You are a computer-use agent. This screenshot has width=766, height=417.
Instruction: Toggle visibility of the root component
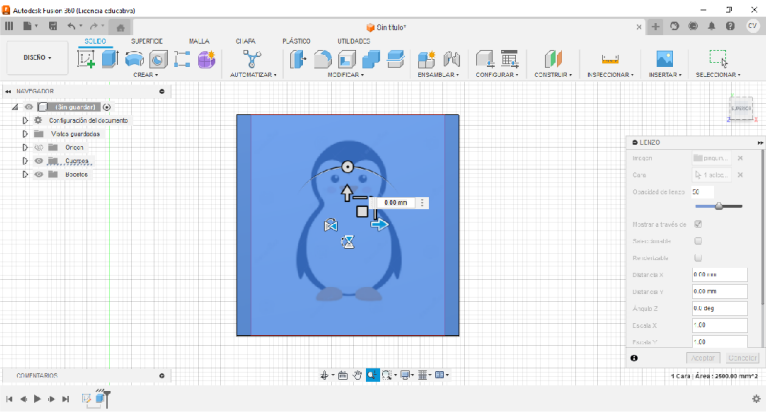point(29,107)
